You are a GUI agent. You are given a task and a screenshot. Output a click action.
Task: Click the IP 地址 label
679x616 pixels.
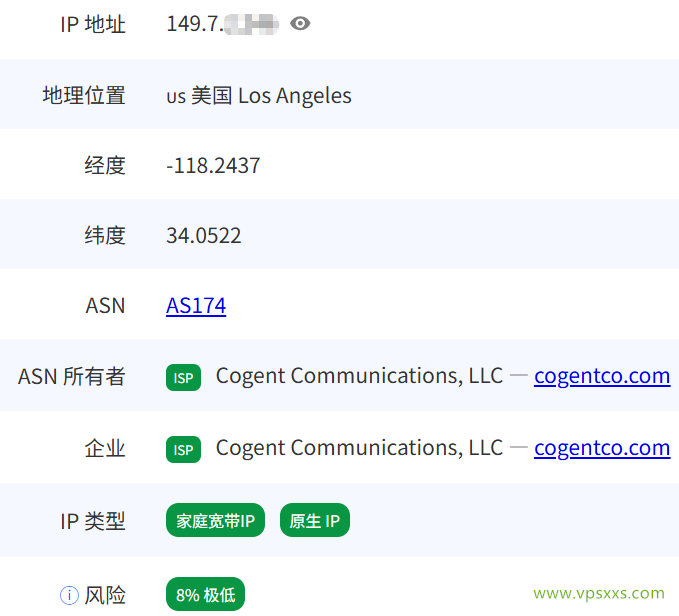pyautogui.click(x=93, y=24)
